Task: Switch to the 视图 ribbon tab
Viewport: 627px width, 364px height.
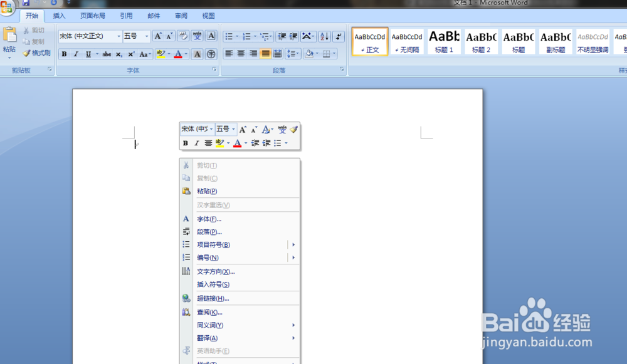Action: tap(208, 16)
